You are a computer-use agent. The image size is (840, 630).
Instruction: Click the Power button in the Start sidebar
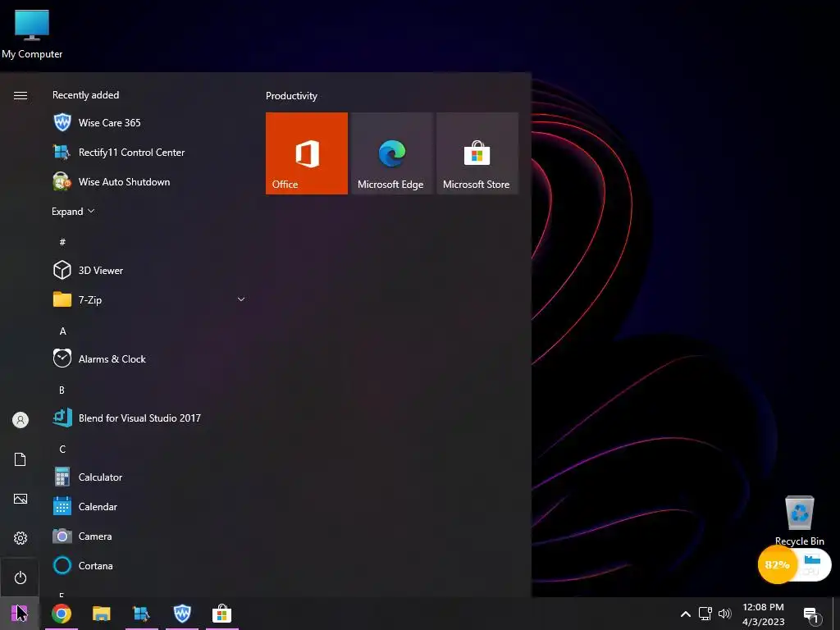[21, 577]
